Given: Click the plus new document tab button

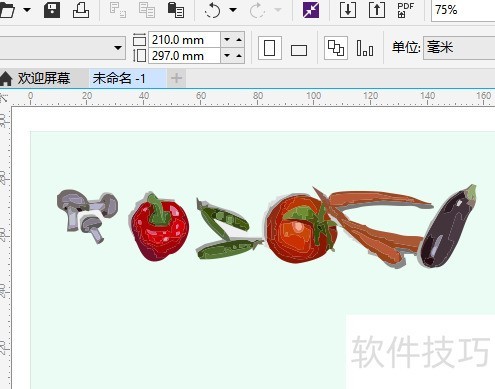Looking at the screenshot, I should click(x=176, y=79).
